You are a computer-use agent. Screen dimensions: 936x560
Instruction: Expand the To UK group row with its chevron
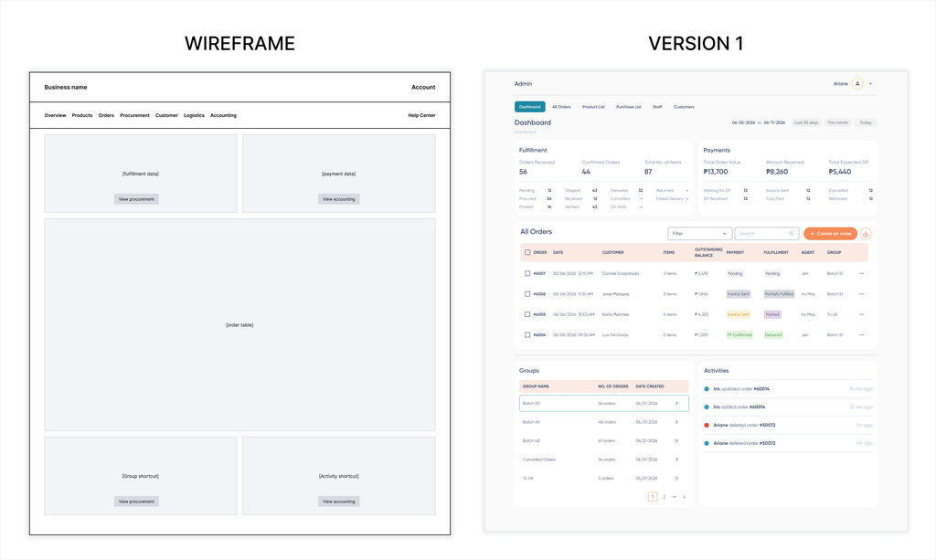point(676,479)
